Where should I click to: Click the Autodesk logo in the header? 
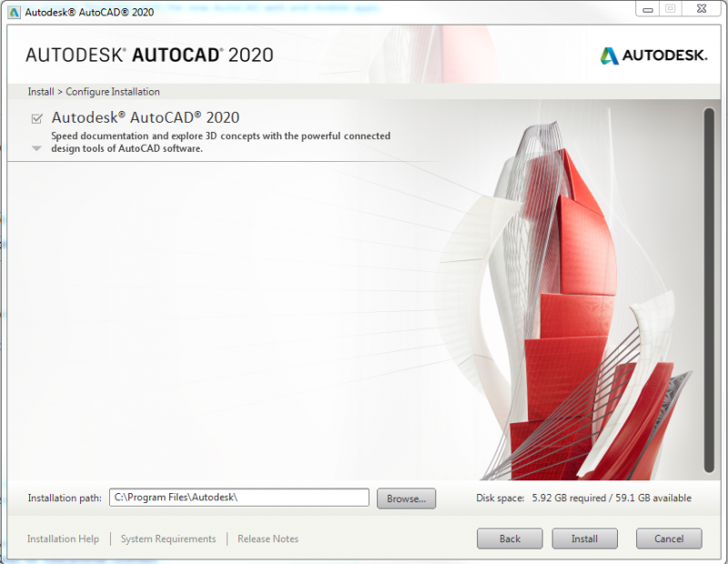pos(653,55)
